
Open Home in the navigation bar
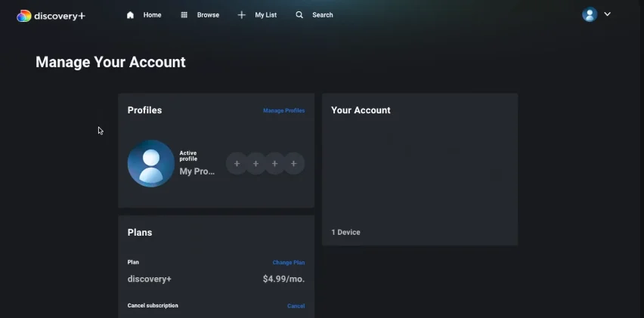click(152, 15)
